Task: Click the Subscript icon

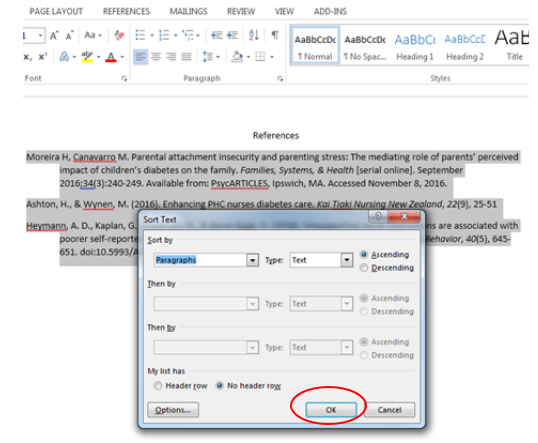Action: 28,57
